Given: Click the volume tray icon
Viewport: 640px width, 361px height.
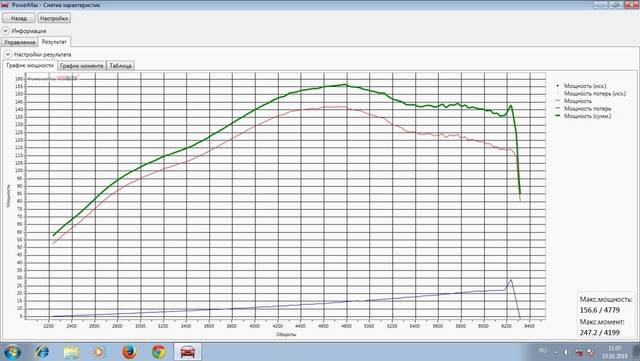Looking at the screenshot, I should click(x=566, y=352).
